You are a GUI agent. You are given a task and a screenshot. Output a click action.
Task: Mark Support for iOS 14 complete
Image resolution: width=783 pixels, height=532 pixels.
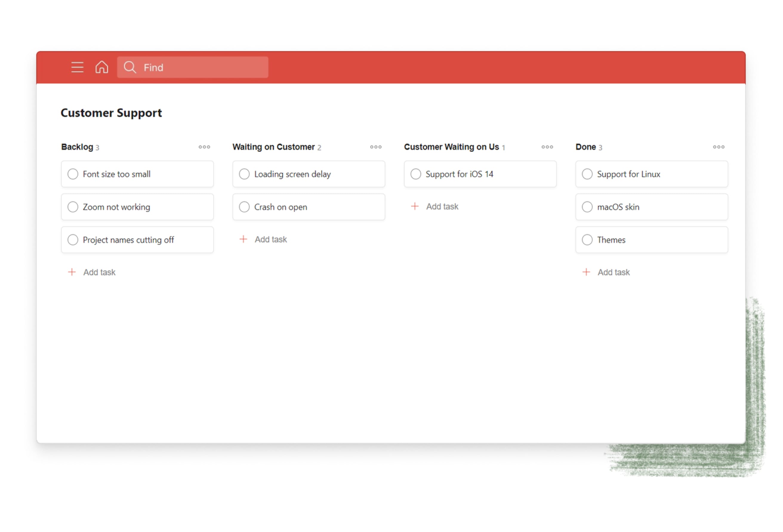point(416,174)
